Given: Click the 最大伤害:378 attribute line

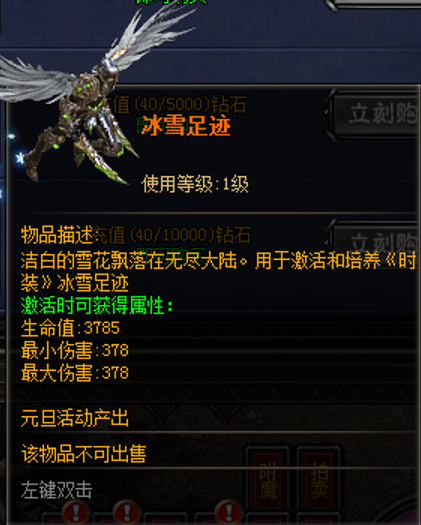Looking at the screenshot, I should click(x=75, y=373).
